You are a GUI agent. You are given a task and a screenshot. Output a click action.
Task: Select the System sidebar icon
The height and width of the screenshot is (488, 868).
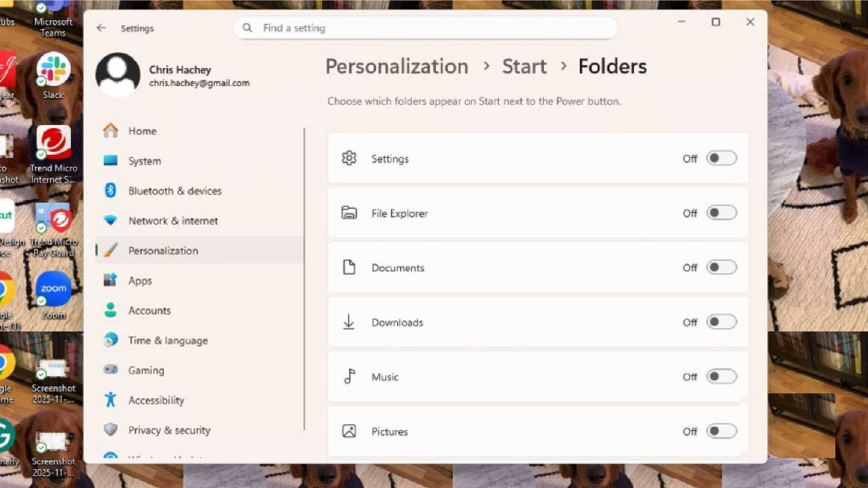pos(111,161)
